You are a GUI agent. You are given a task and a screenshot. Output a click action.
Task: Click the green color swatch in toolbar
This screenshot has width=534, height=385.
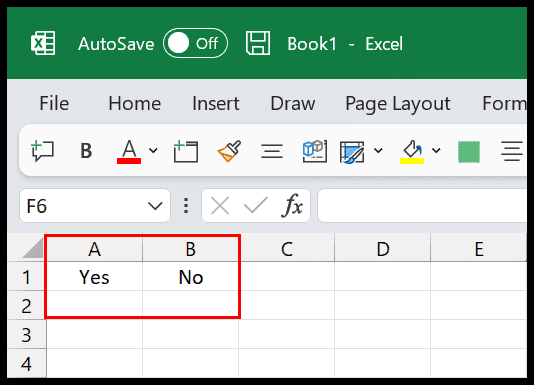[x=469, y=152]
